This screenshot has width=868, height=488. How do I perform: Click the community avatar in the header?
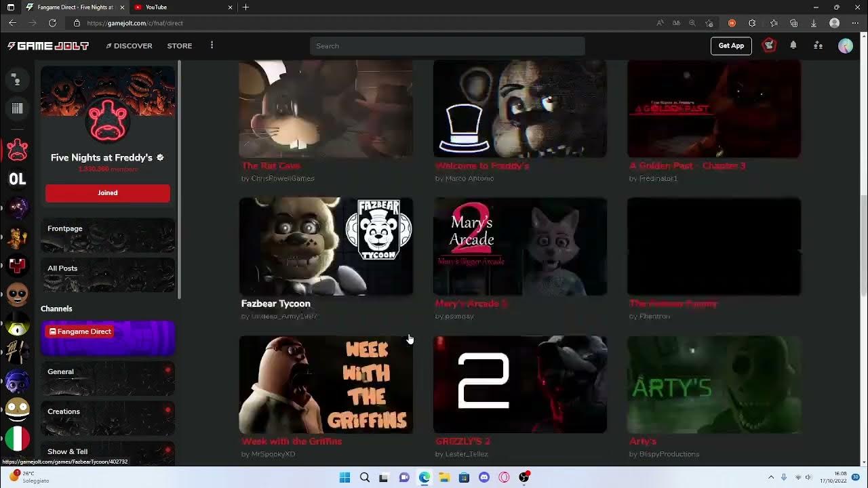point(108,121)
